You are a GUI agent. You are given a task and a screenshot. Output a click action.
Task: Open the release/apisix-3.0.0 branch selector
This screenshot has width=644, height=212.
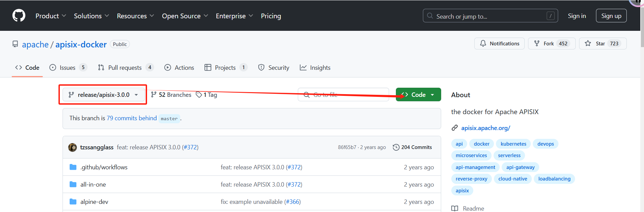[x=103, y=95]
